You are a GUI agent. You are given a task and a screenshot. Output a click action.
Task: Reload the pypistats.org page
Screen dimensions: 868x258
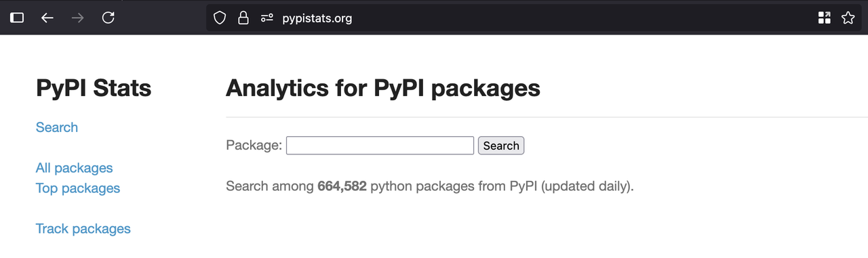click(108, 18)
